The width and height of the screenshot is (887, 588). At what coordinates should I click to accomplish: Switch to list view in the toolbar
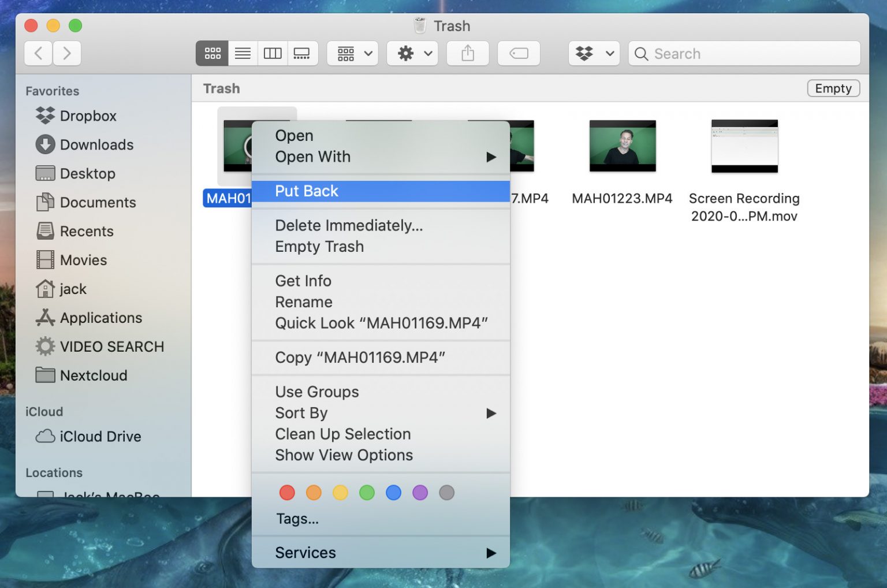(x=242, y=53)
